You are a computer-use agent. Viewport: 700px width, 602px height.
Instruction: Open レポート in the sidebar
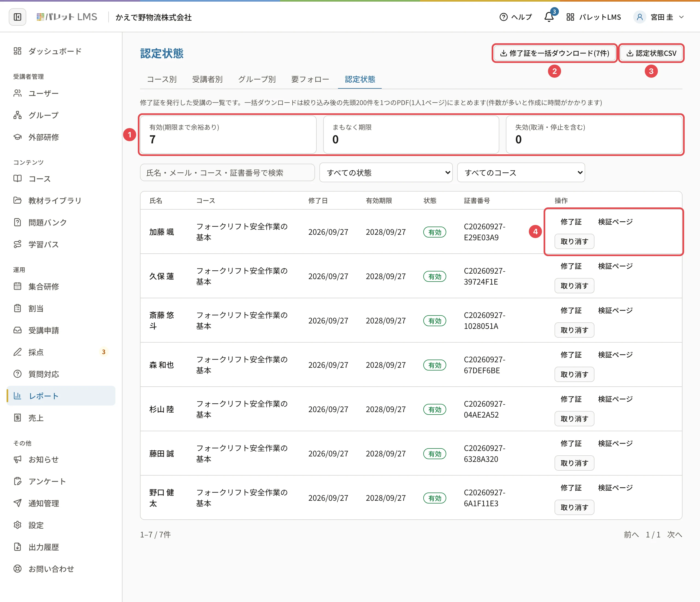coord(61,396)
